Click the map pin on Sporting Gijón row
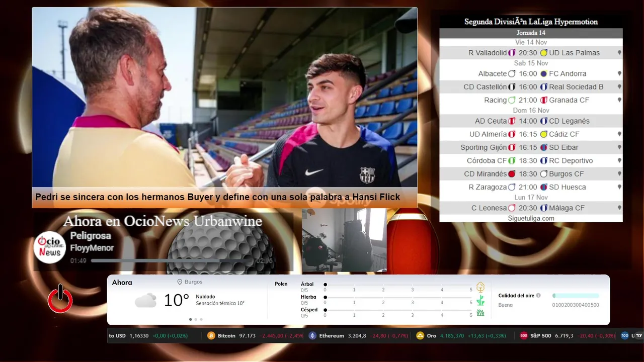Viewport: 644px width, 362px height. click(619, 147)
